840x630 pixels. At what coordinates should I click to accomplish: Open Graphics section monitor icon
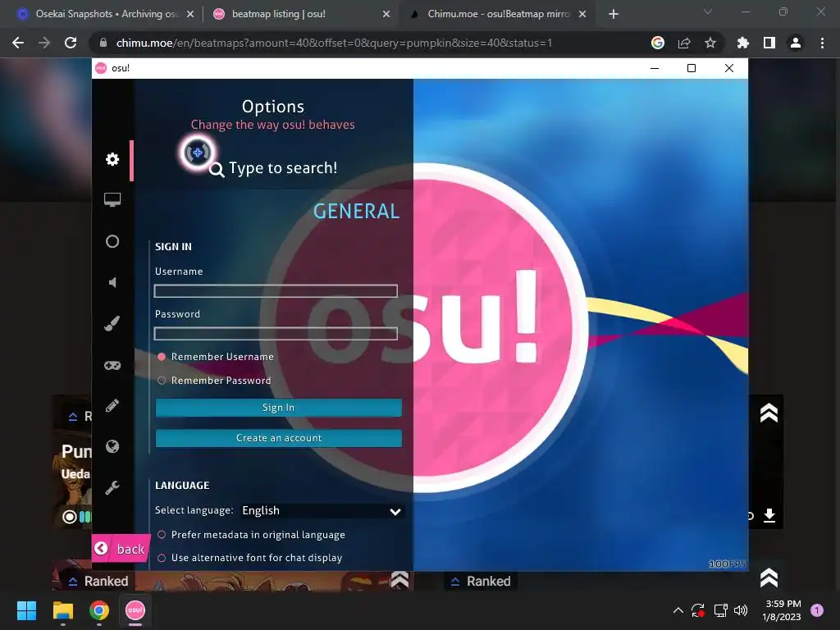tap(112, 200)
